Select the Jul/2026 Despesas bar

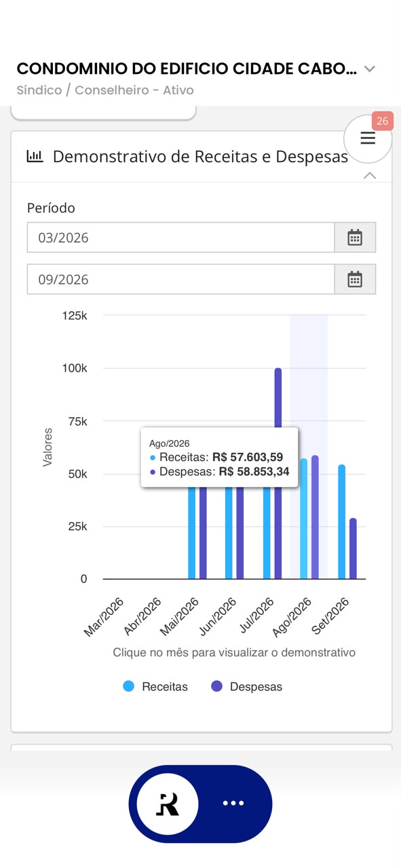[x=278, y=473]
